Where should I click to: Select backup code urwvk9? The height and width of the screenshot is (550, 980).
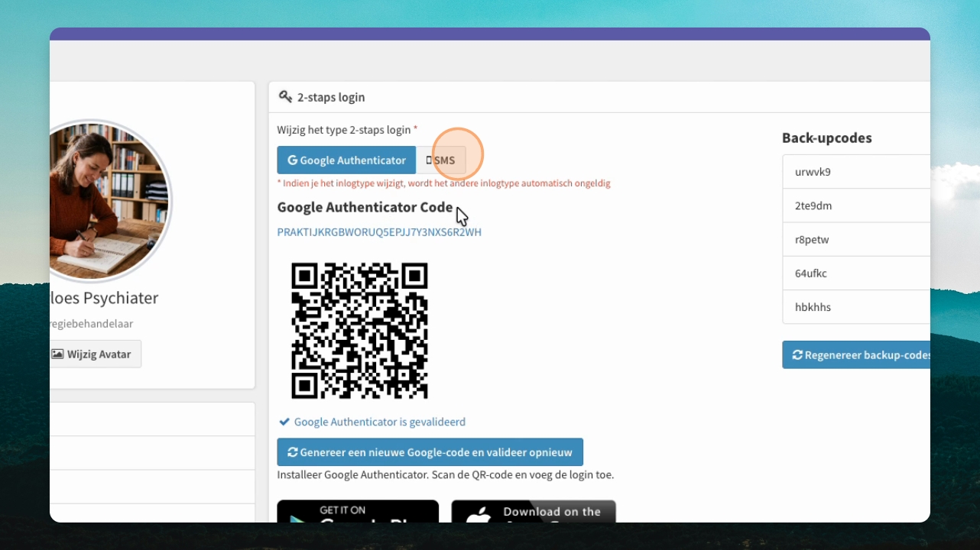856,172
